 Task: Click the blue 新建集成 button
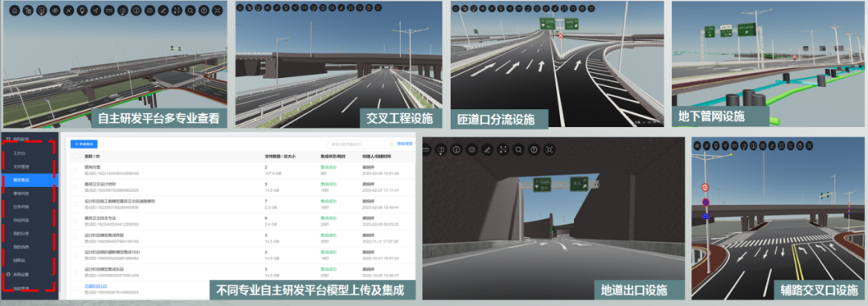[84, 144]
